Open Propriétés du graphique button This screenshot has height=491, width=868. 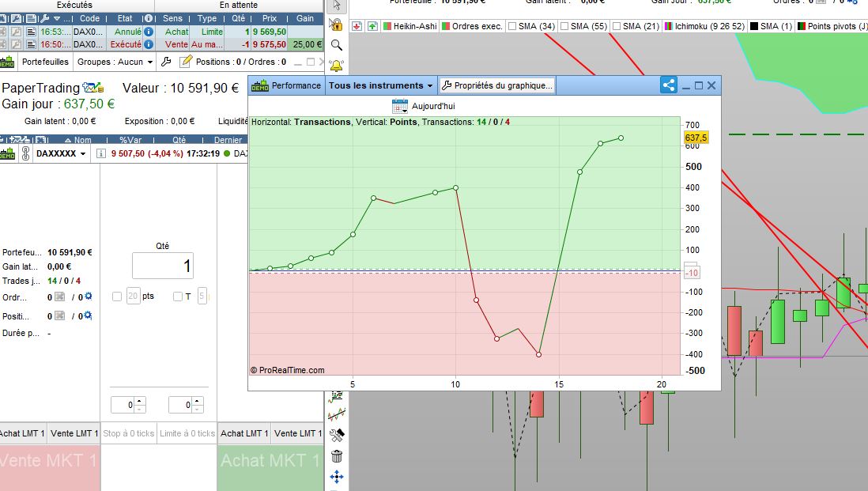(497, 86)
